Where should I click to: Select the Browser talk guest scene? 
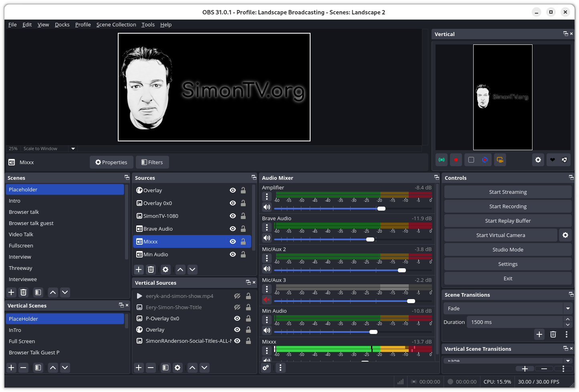pos(65,223)
